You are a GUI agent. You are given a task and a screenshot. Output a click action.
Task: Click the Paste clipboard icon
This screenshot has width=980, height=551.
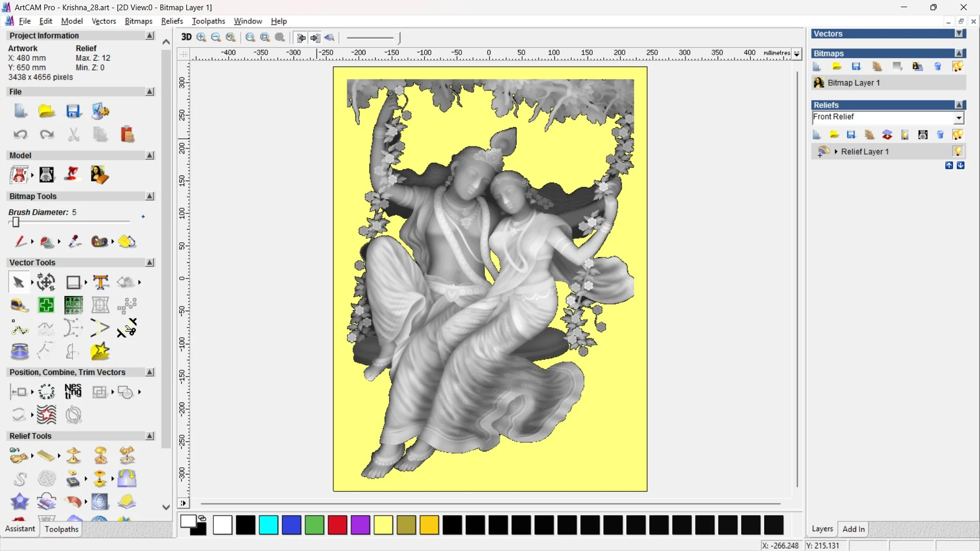(x=127, y=135)
